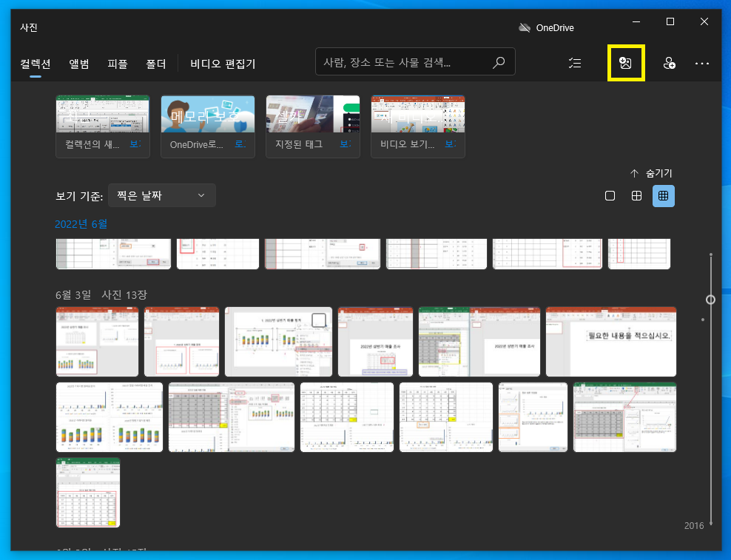The image size is (731, 560).
Task: Open first photo under 6월 3일
Action: tap(97, 341)
